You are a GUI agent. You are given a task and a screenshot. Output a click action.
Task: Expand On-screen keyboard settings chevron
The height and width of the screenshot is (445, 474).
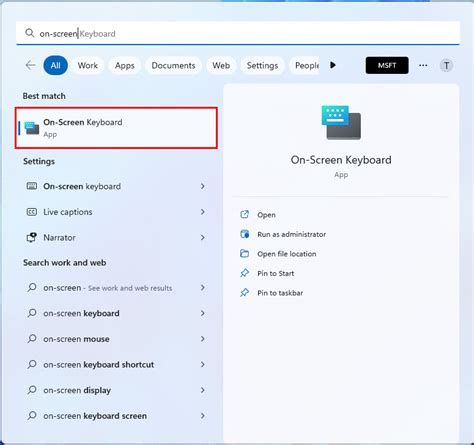click(x=203, y=186)
